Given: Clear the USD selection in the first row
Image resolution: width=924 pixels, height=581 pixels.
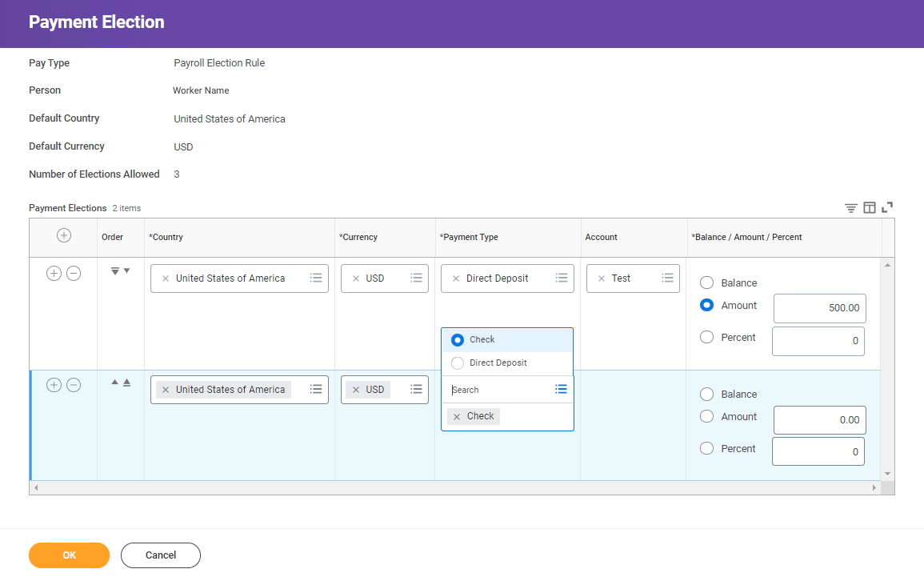Looking at the screenshot, I should (x=355, y=278).
